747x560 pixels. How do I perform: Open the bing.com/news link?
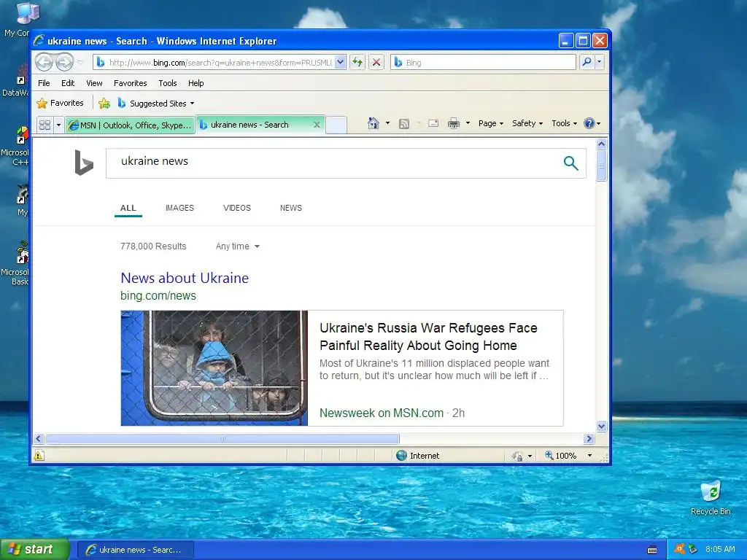click(x=158, y=296)
